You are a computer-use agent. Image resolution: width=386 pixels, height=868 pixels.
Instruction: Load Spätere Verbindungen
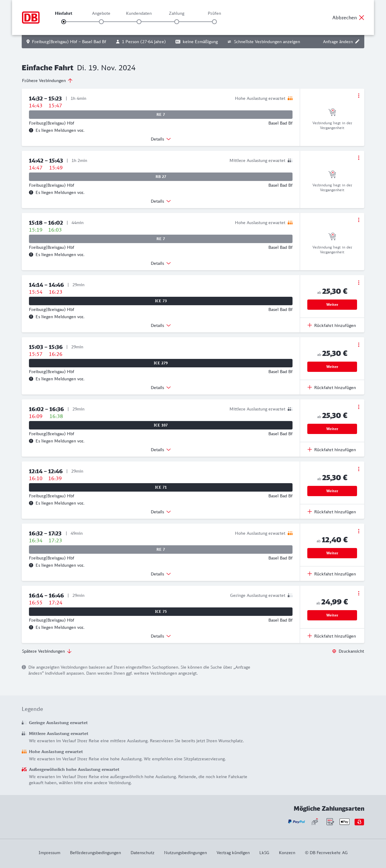46,651
